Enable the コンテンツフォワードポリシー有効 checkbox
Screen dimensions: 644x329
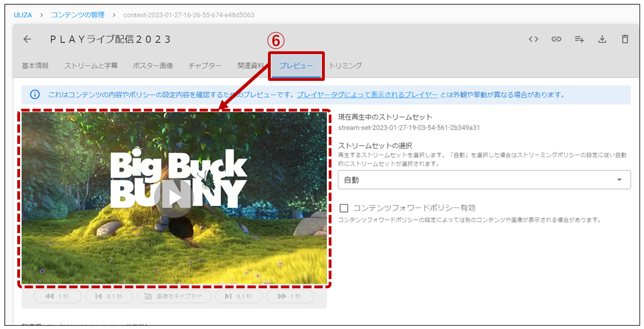tap(344, 208)
